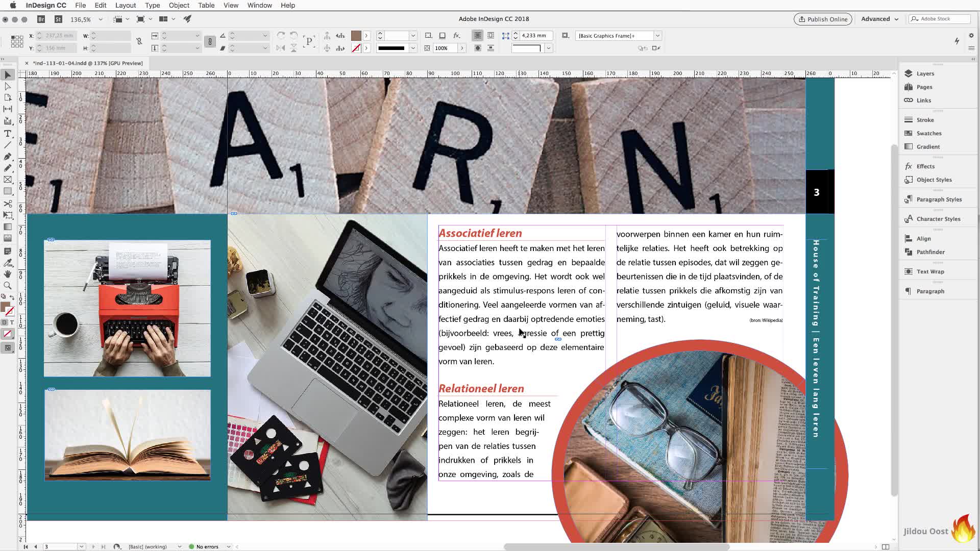The width and height of the screenshot is (980, 551).
Task: Select the Hand tool
Action: pyautogui.click(x=8, y=274)
